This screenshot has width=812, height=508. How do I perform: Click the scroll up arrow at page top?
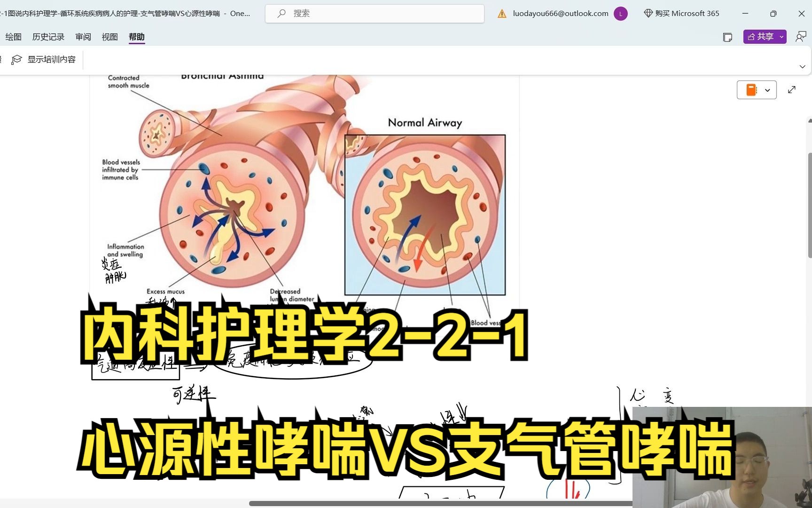pos(809,120)
